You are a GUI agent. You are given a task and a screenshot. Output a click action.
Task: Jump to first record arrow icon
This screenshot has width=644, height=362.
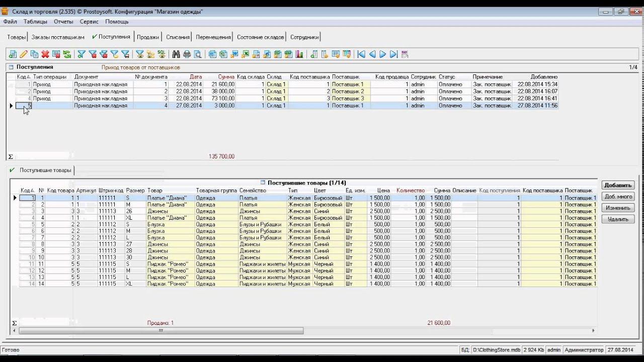click(361, 54)
